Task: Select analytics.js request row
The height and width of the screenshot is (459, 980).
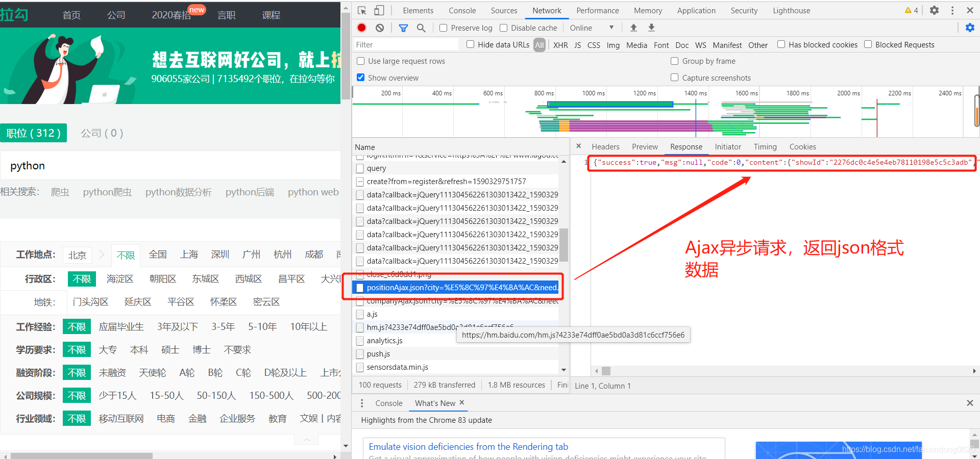Action: (456, 341)
